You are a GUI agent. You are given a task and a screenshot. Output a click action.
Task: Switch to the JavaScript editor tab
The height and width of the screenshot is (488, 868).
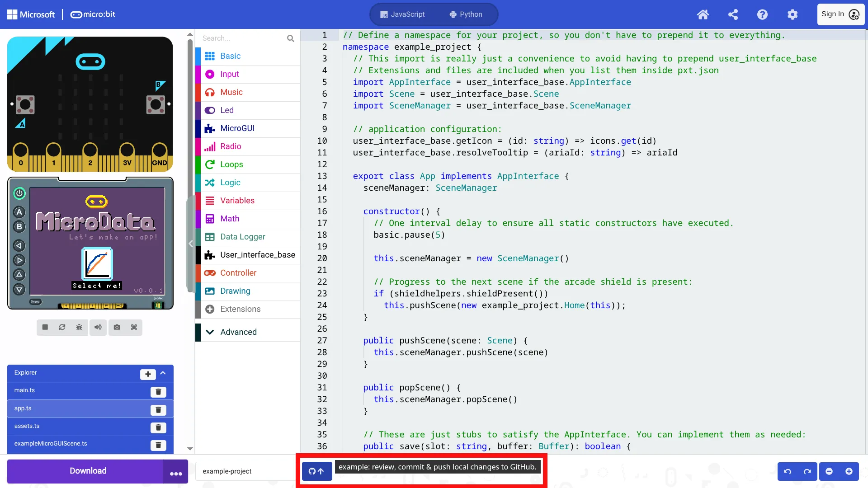pyautogui.click(x=402, y=14)
